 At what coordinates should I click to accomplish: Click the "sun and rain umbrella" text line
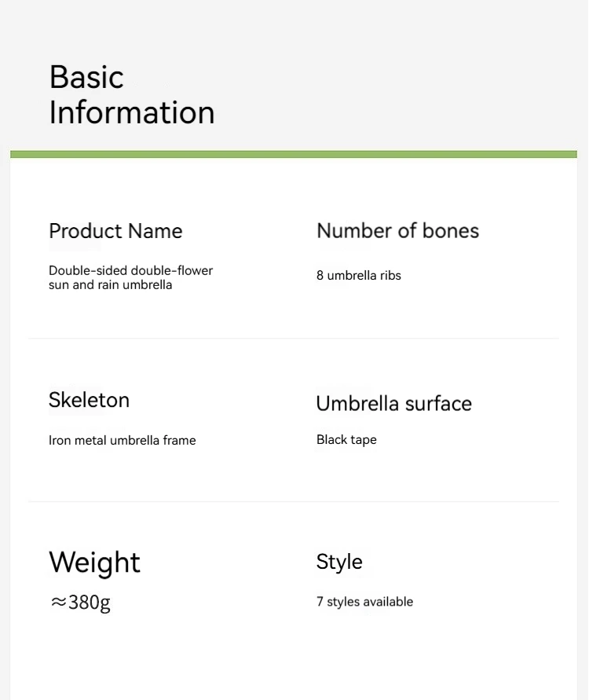tap(110, 284)
